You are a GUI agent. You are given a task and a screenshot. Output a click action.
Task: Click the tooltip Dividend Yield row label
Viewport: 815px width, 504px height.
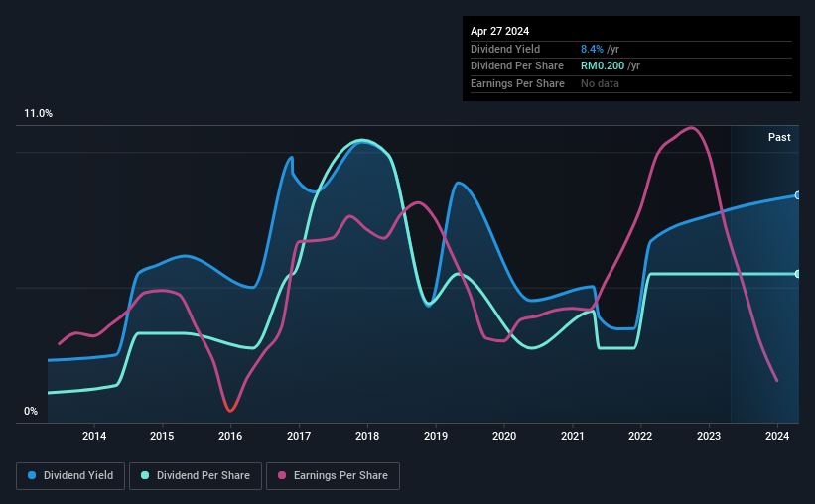tap(505, 49)
